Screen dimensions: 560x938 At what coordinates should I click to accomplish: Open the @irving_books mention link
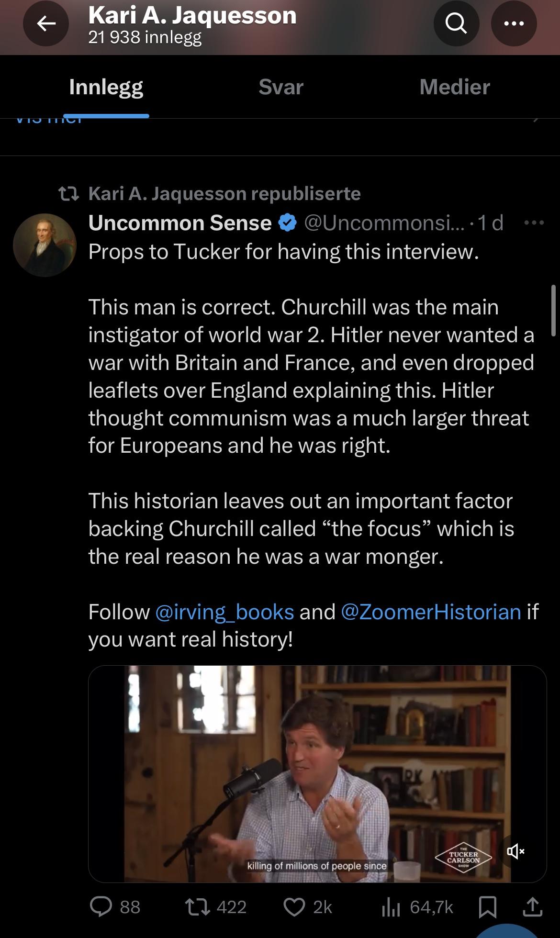(x=224, y=612)
